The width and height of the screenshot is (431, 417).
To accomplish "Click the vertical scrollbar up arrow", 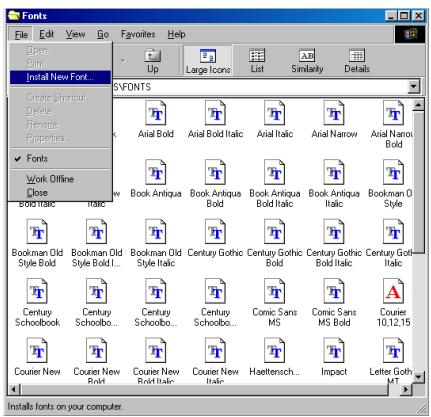I will tap(418, 105).
